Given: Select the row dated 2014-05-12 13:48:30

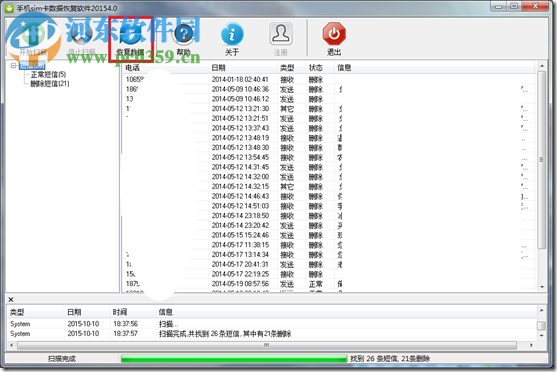Looking at the screenshot, I should (x=329, y=147).
